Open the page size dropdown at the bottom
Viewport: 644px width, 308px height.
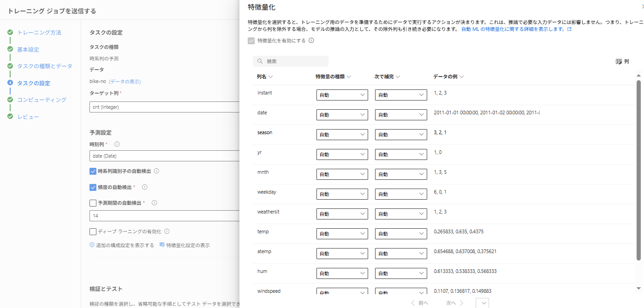483,302
